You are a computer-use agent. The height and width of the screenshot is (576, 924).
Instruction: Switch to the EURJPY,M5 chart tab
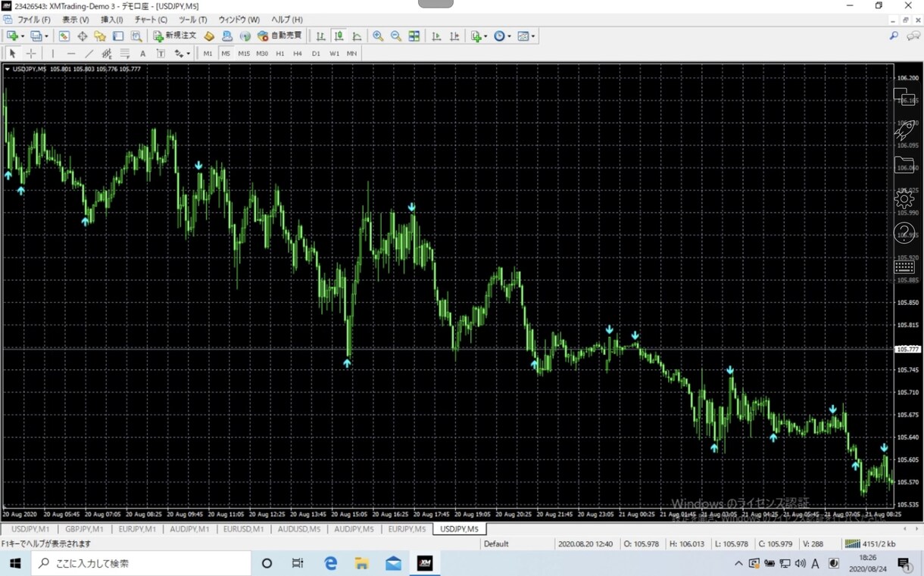[407, 529]
